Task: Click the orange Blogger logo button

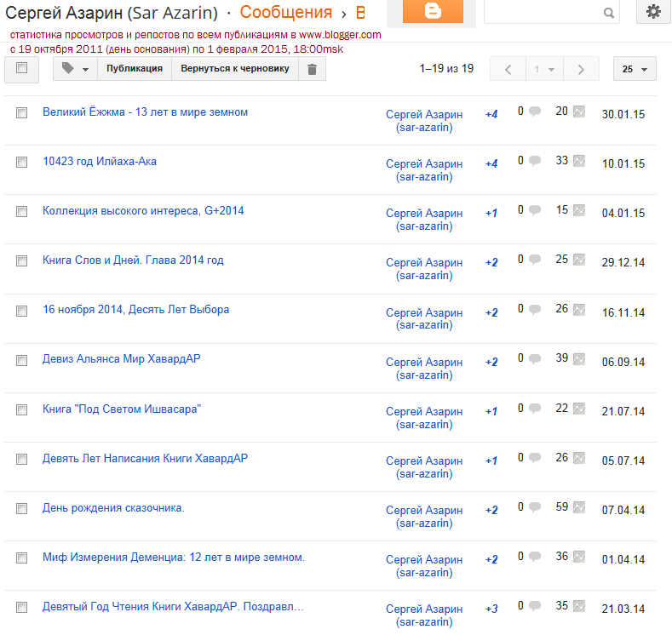Action: pos(432,11)
